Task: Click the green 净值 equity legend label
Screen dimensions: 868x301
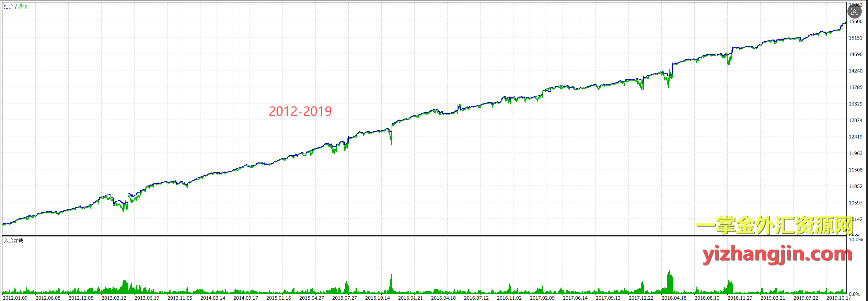Action: [23, 7]
